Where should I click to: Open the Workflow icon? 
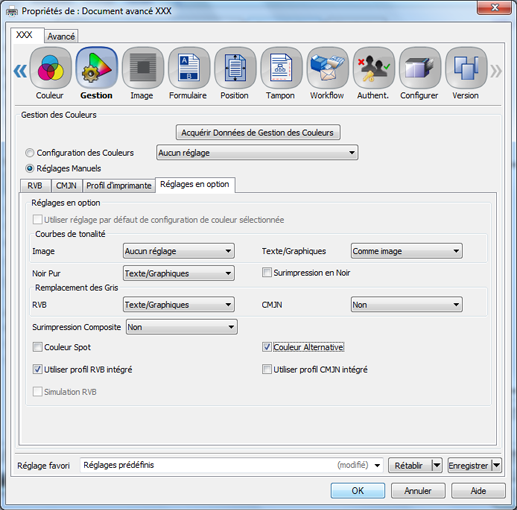pyautogui.click(x=328, y=68)
